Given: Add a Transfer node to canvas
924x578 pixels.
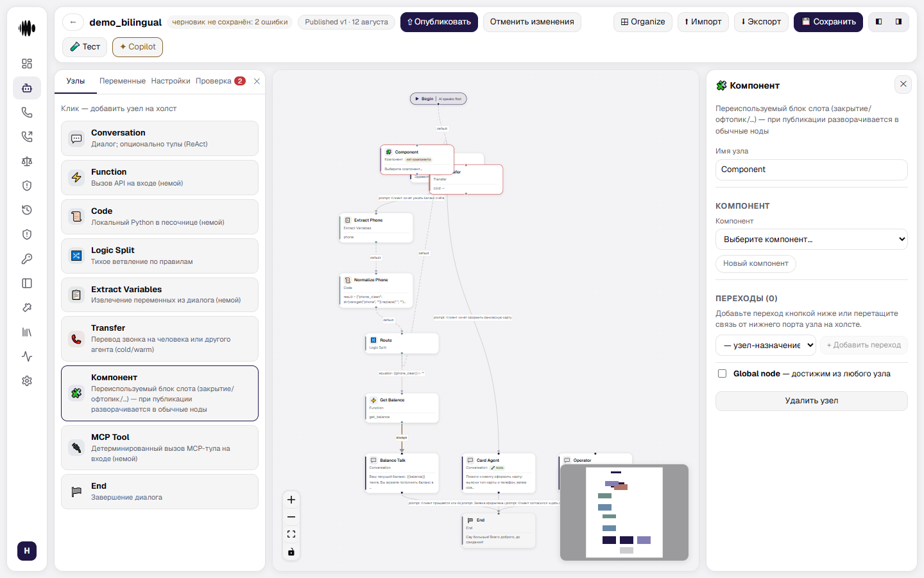Looking at the screenshot, I should coord(160,338).
